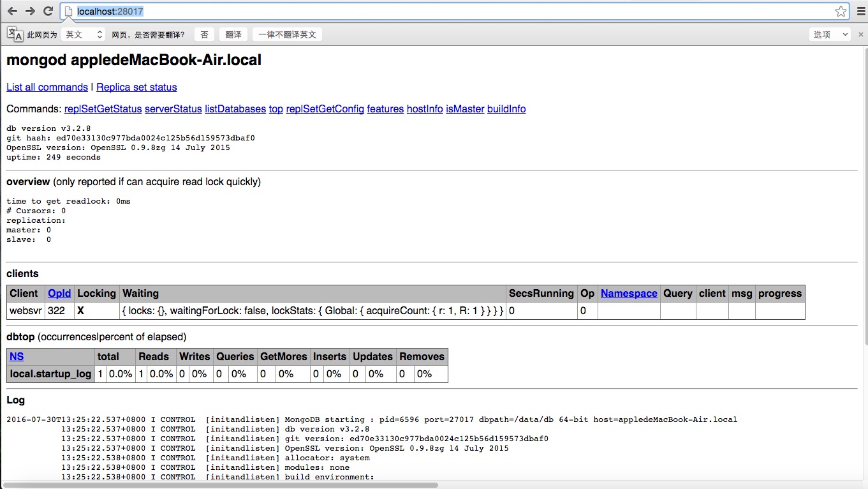
Task: Click the mongod appledeMacBook-Air.local heading
Action: (134, 60)
